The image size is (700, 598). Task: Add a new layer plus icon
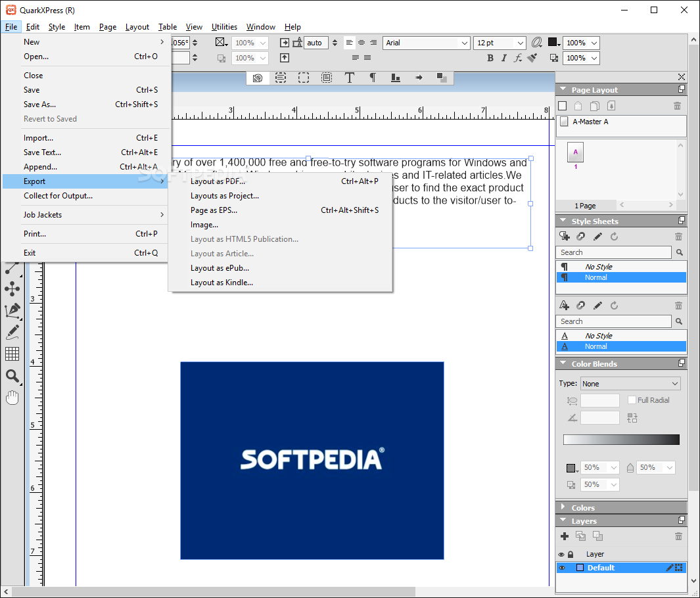coord(565,536)
